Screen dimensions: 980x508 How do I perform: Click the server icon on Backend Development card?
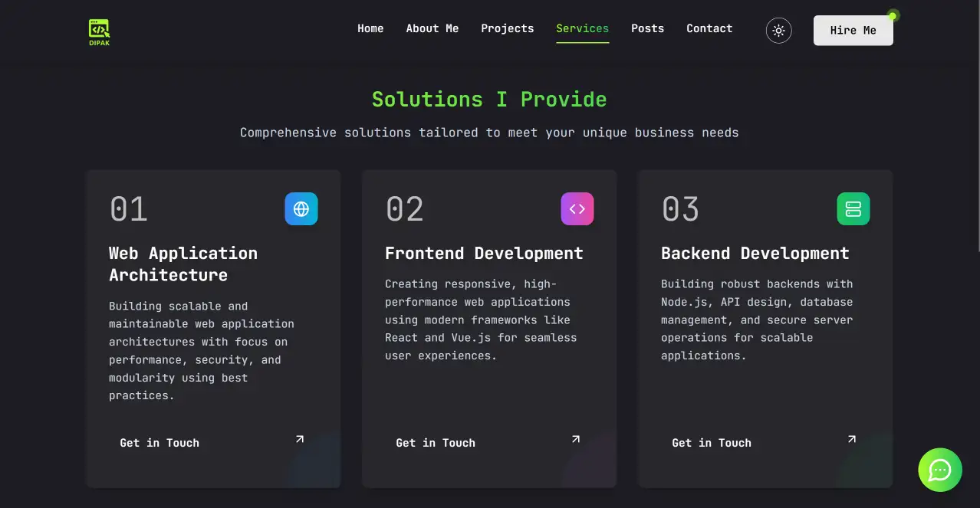coord(853,208)
